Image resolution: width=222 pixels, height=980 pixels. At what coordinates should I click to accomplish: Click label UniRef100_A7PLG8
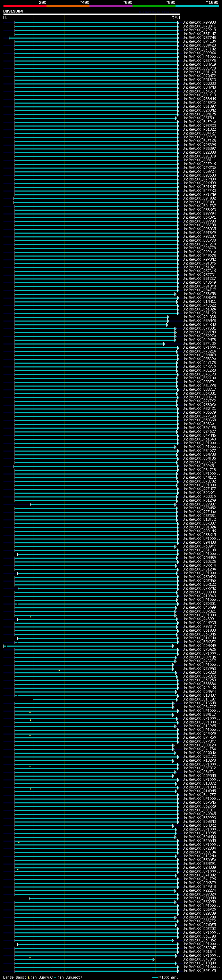199,416
